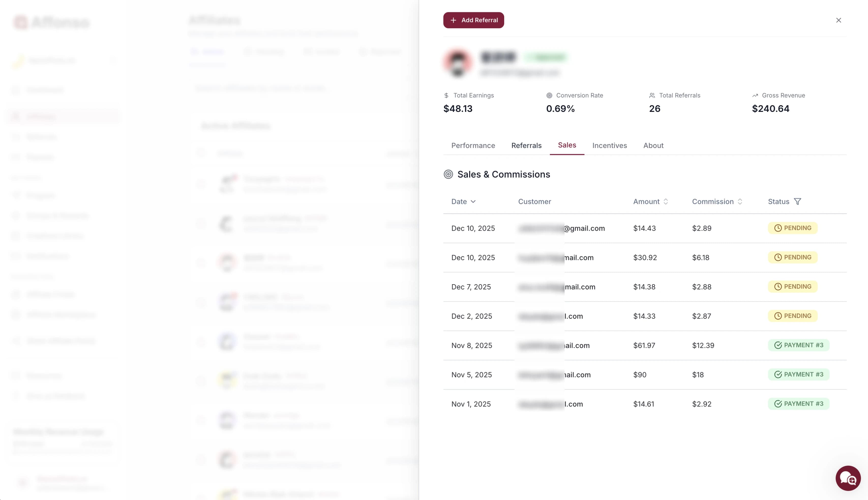Click the affiliate's avatar image

(457, 63)
